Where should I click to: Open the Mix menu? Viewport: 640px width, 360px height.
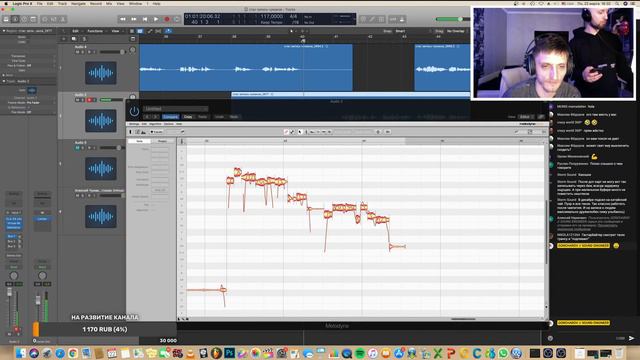[109, 3]
